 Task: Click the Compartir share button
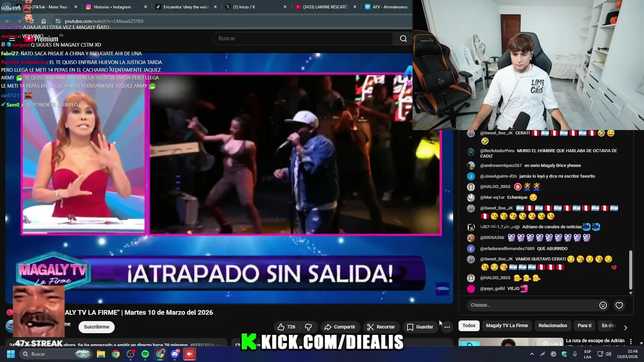coord(340,327)
